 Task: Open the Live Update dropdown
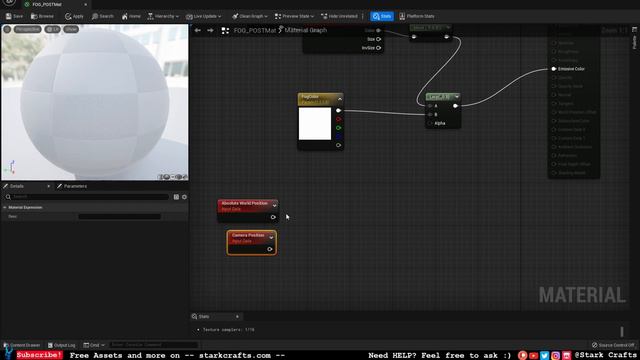203,16
